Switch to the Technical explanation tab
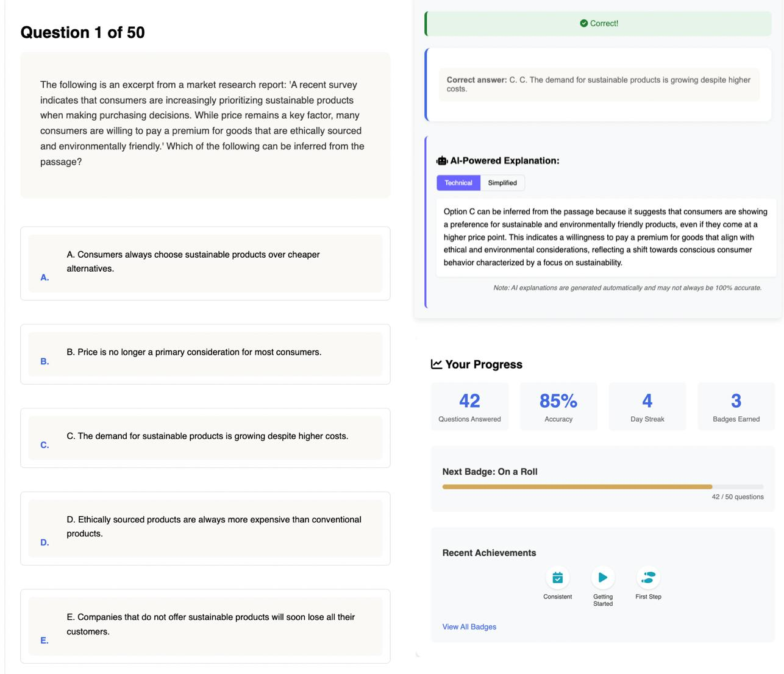784x674 pixels. pos(458,183)
